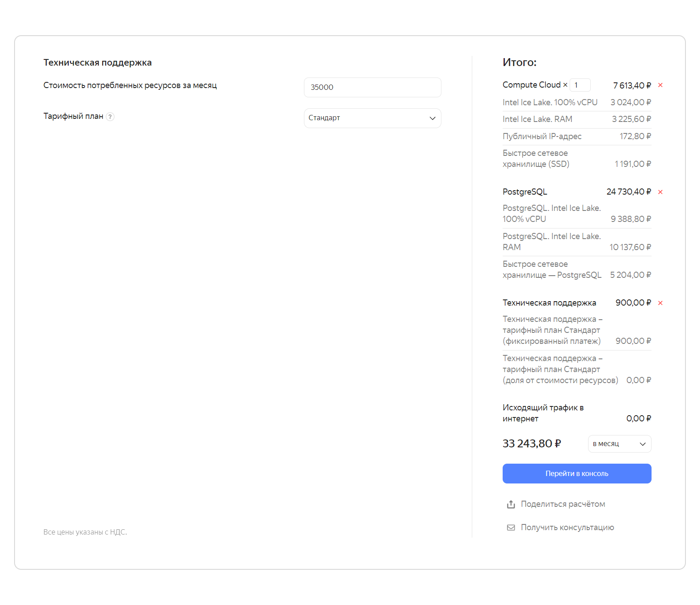Click Быстрое сетевое хранилище — PostgreSQL row
The image size is (700, 605).
point(577,269)
